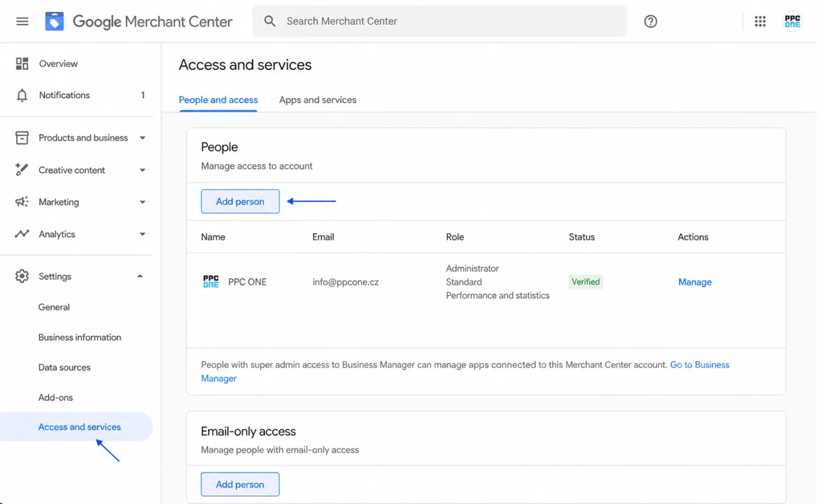The height and width of the screenshot is (504, 822).
Task: Click the Notifications bell icon
Action: tap(22, 96)
